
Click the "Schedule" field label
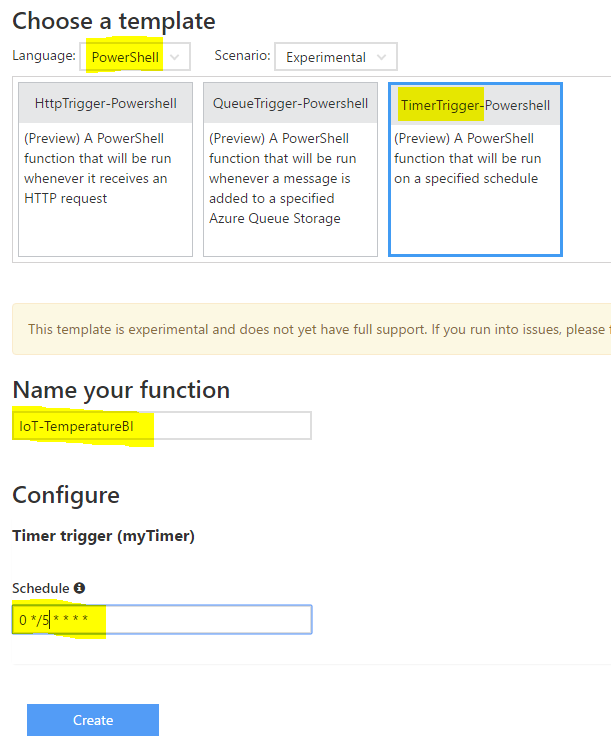pos(40,588)
